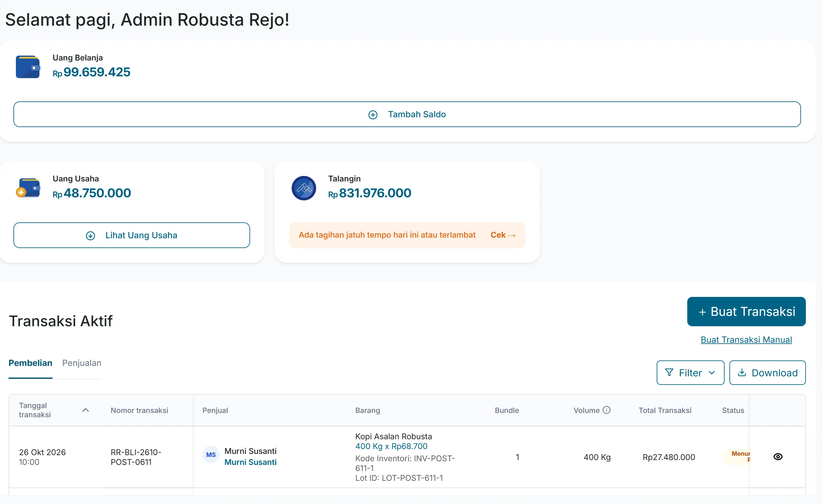823x504 pixels.
Task: Click Uang Belanja balance Rp99.659.425
Action: coord(91,72)
